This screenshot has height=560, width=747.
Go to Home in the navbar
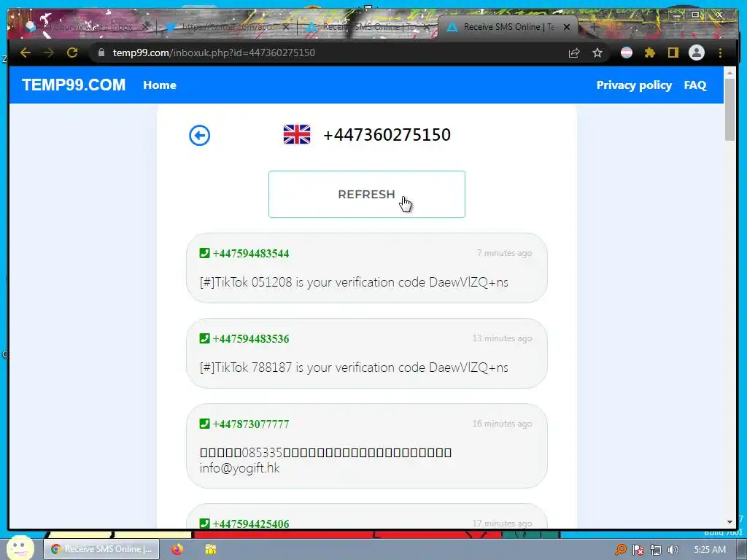tap(160, 85)
